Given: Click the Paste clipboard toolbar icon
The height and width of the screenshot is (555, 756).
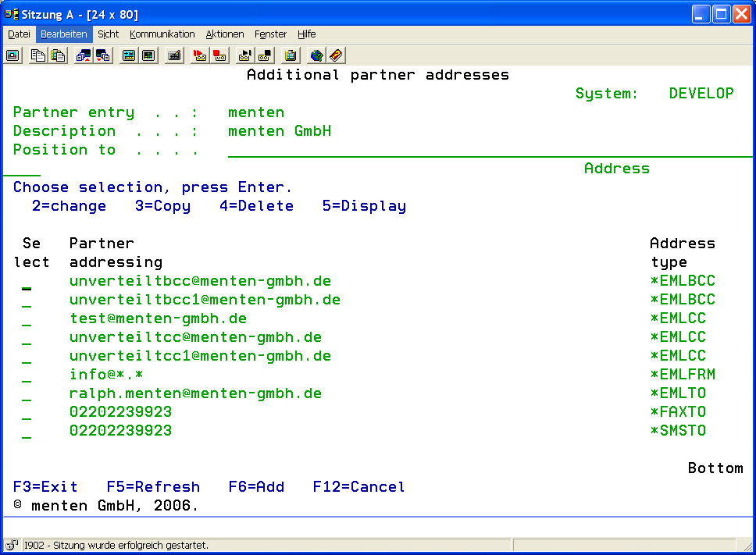Looking at the screenshot, I should click(x=57, y=55).
